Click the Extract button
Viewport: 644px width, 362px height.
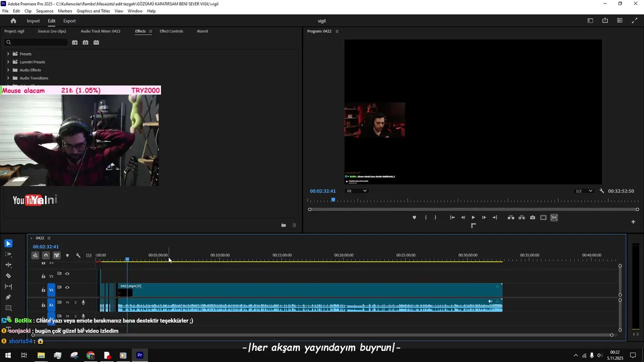(x=522, y=218)
